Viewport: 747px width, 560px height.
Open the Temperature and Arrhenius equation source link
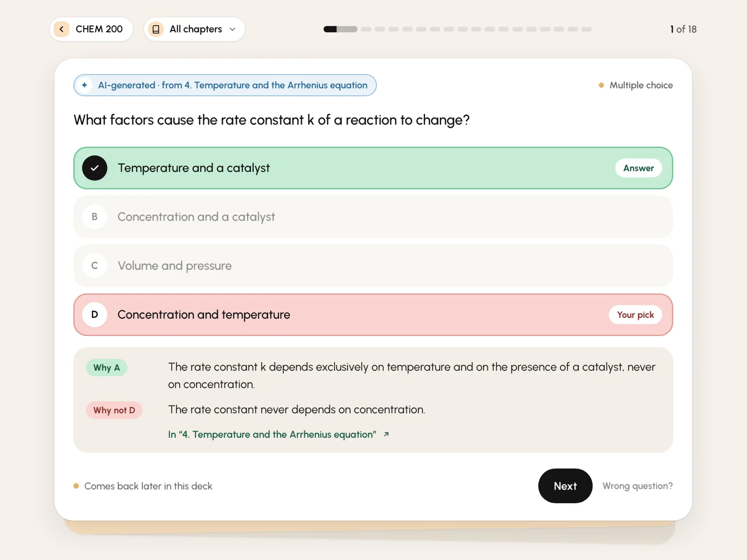272,434
